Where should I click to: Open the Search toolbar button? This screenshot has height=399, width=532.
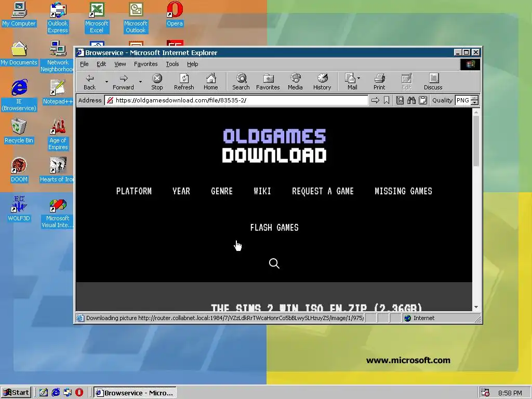(241, 82)
